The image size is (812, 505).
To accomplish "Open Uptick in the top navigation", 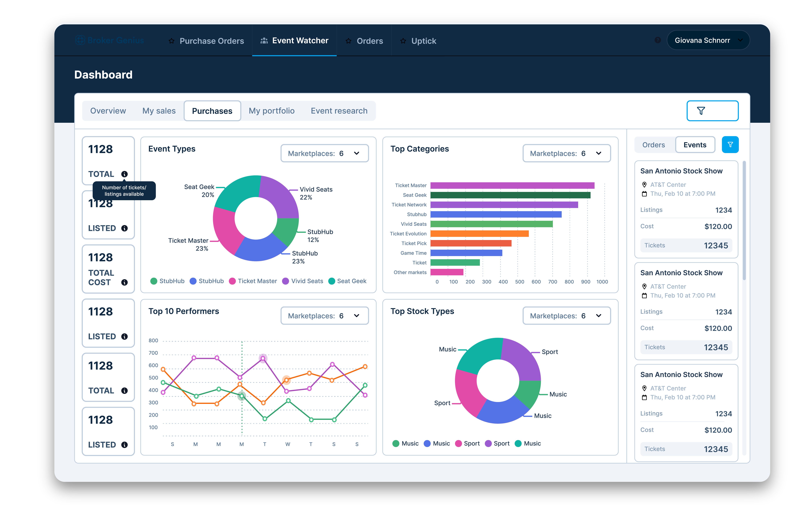I will pos(424,41).
